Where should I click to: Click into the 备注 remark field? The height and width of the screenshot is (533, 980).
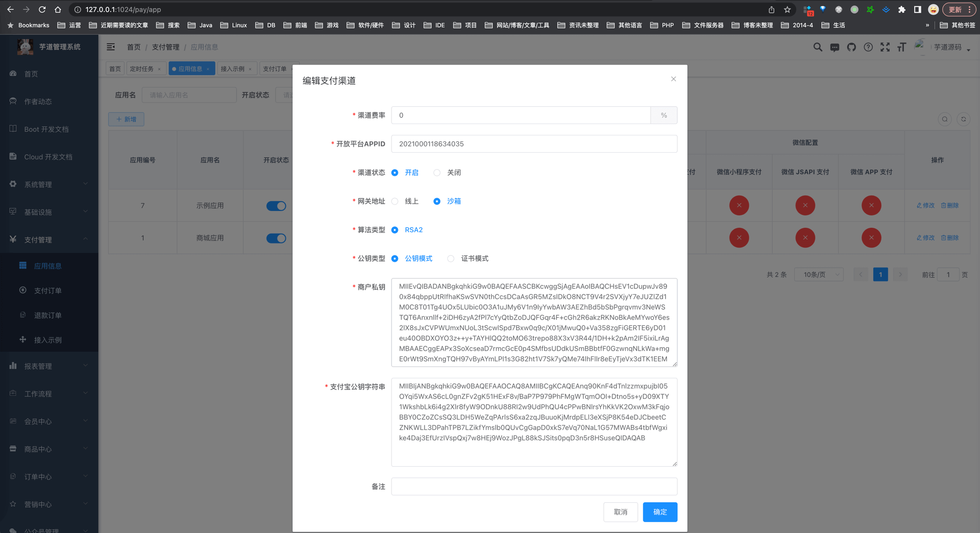534,487
